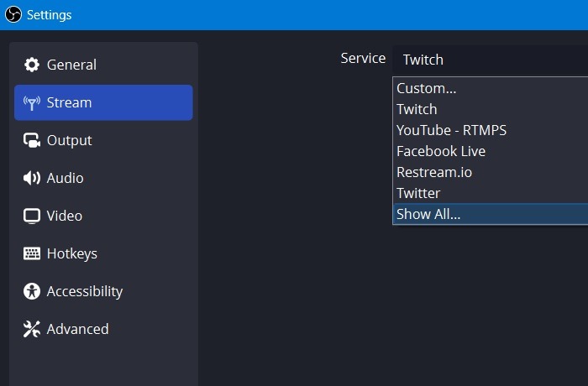
Task: Click the Output monitor-camera icon
Action: click(32, 140)
